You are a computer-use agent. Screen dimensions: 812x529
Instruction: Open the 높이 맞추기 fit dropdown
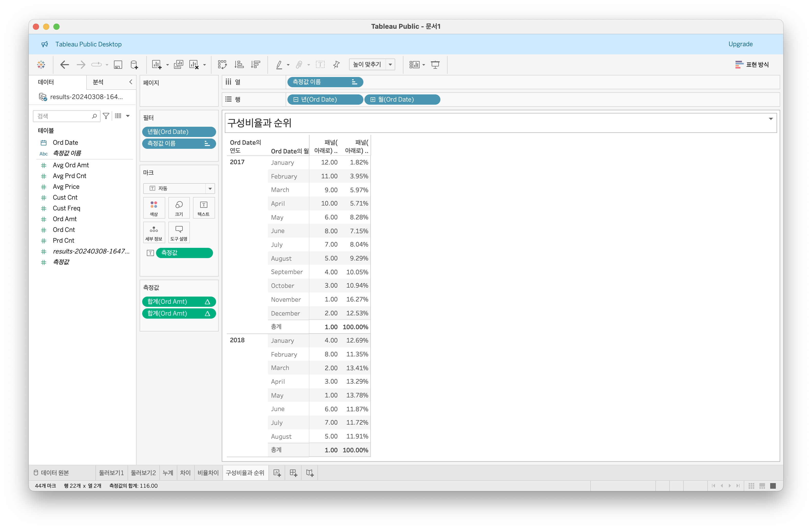(x=390, y=64)
